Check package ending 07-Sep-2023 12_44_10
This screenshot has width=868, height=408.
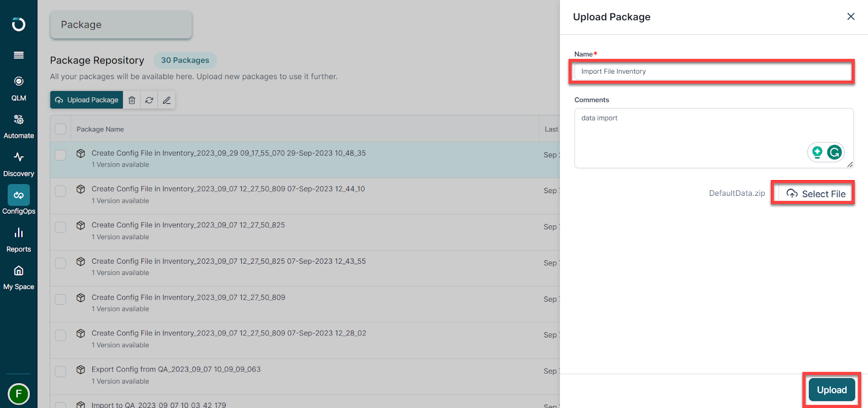pos(60,191)
